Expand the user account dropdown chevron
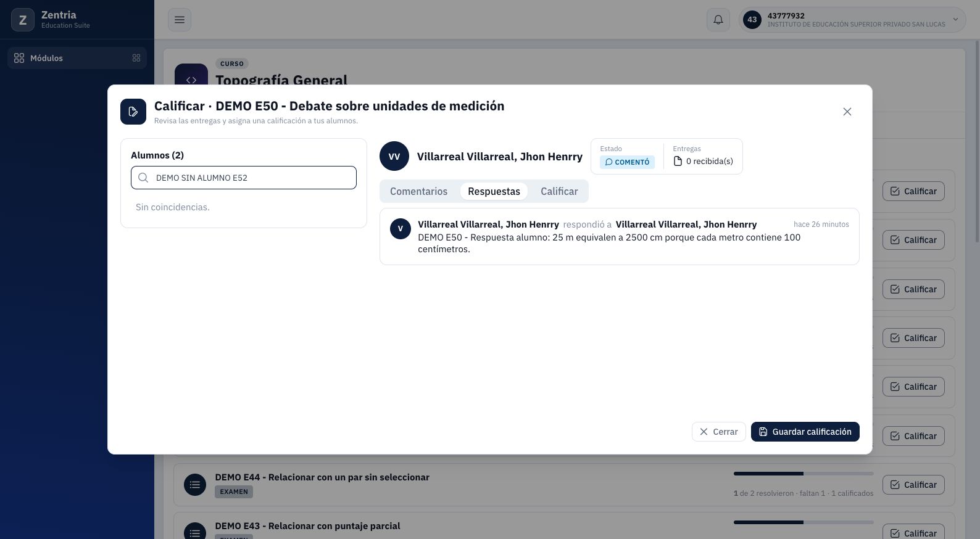980x539 pixels. click(955, 20)
